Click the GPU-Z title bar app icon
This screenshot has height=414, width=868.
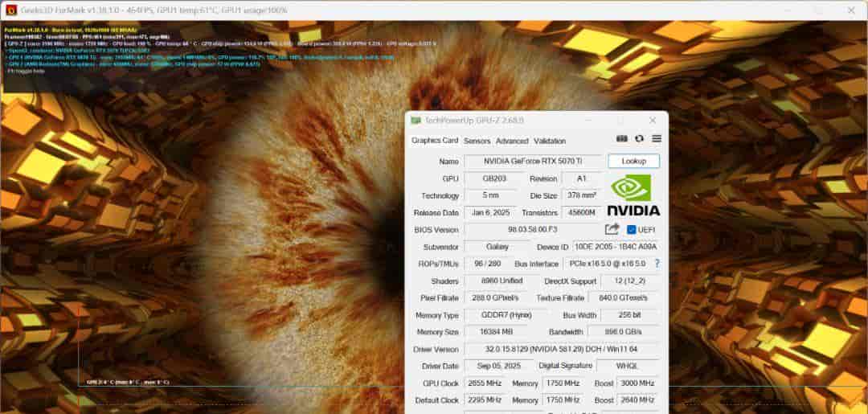point(416,120)
